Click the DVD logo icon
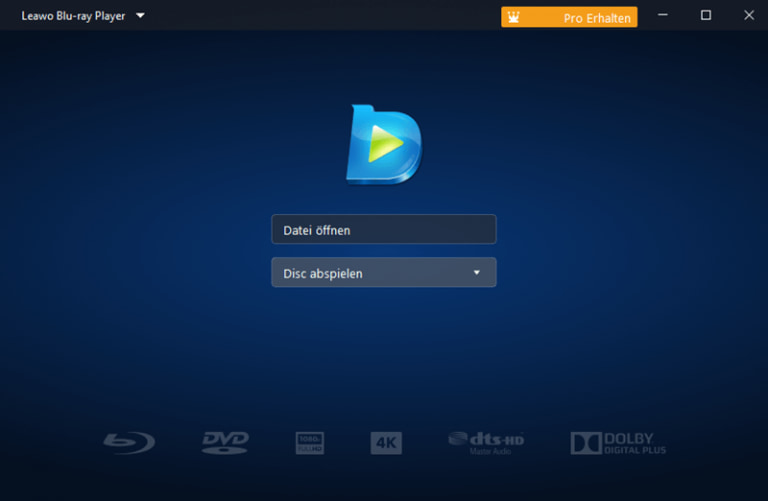The height and width of the screenshot is (501, 768). tap(225, 442)
